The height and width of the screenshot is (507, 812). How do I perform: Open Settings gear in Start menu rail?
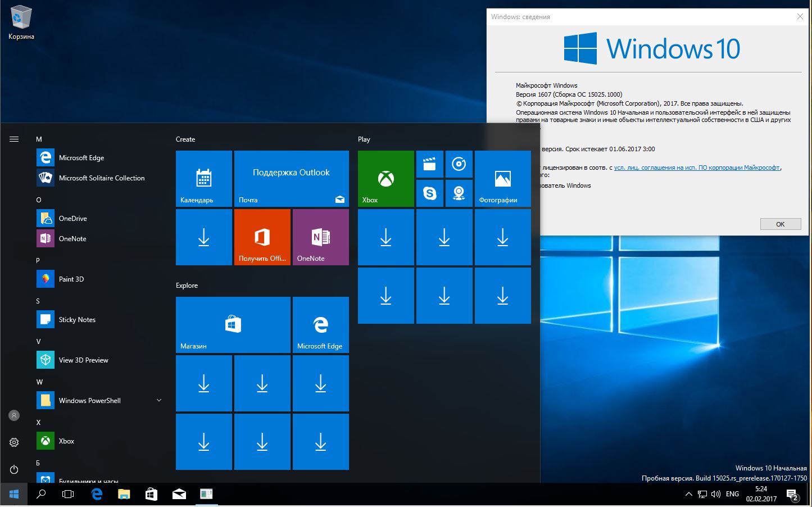click(x=14, y=442)
